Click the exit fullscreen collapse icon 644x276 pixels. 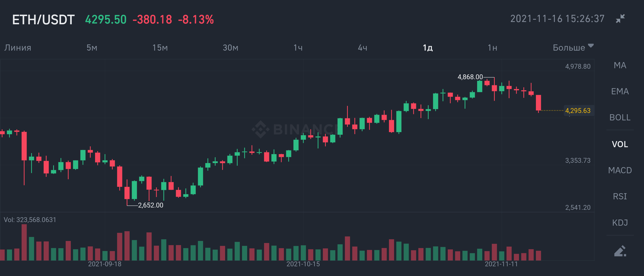point(620,19)
